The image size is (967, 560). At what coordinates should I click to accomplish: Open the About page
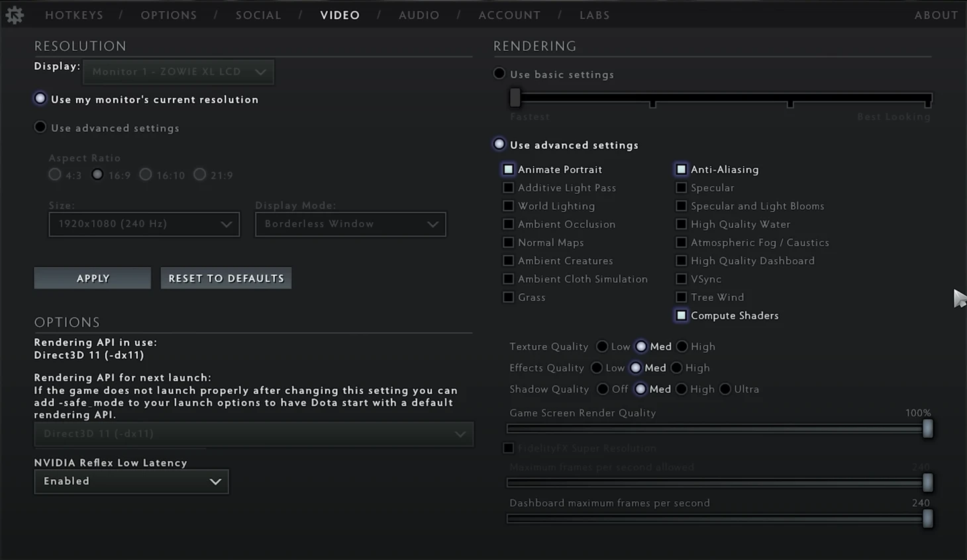[x=935, y=15]
